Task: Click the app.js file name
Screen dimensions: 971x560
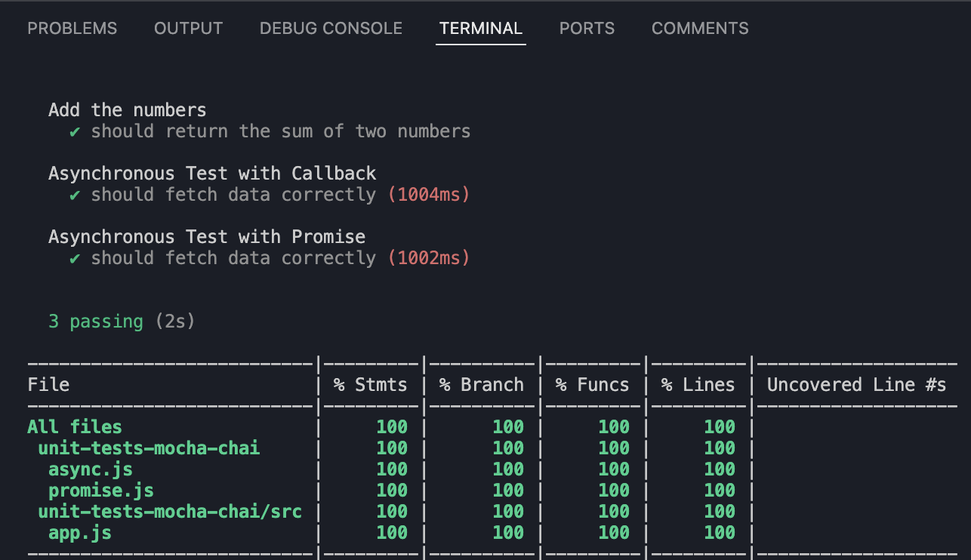Action: click(80, 533)
